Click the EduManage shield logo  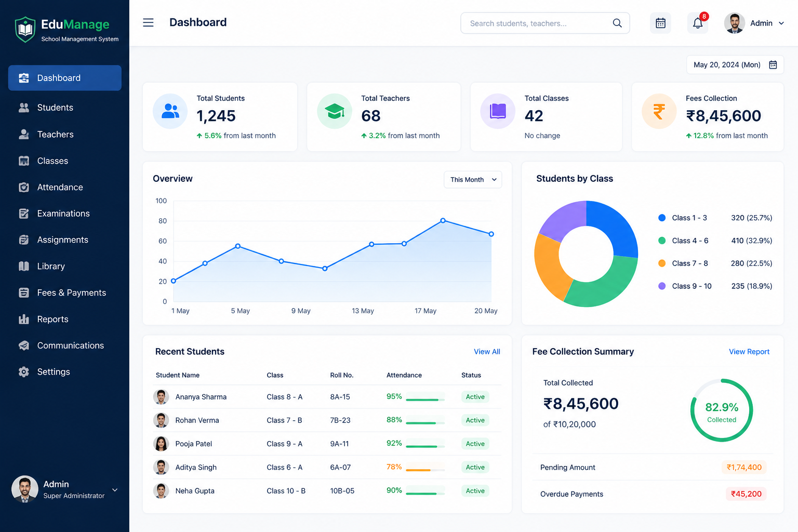click(25, 30)
